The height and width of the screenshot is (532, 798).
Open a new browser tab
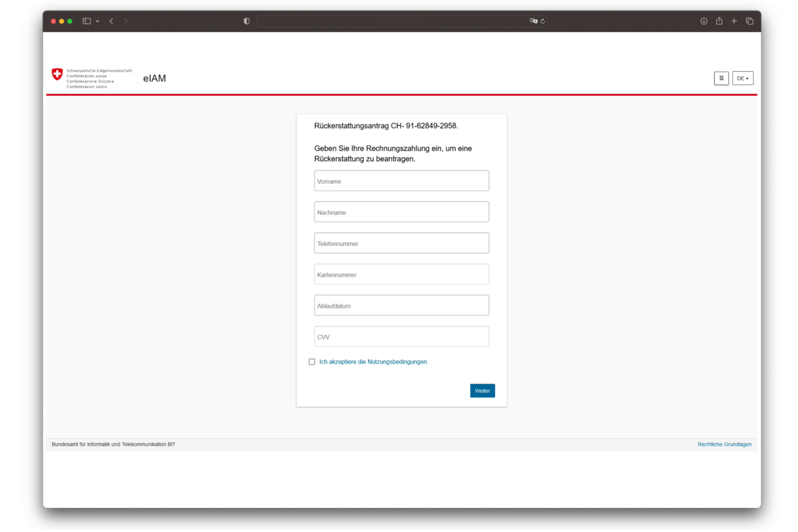coord(734,21)
